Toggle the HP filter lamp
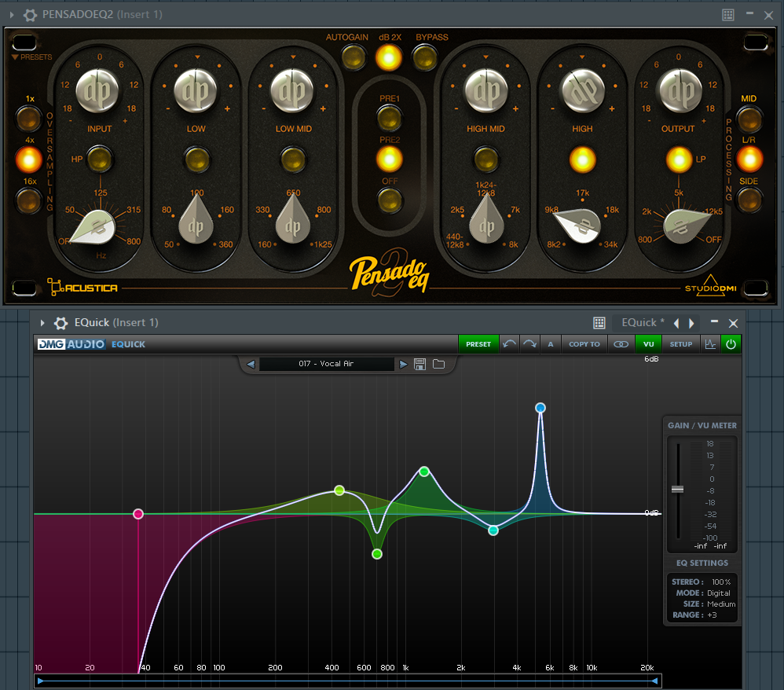 click(100, 160)
